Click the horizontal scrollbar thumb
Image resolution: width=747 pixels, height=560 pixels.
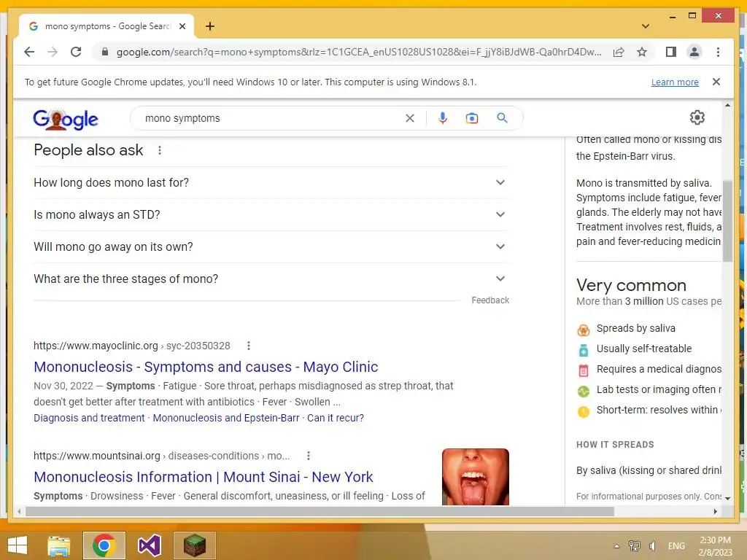coord(320,511)
